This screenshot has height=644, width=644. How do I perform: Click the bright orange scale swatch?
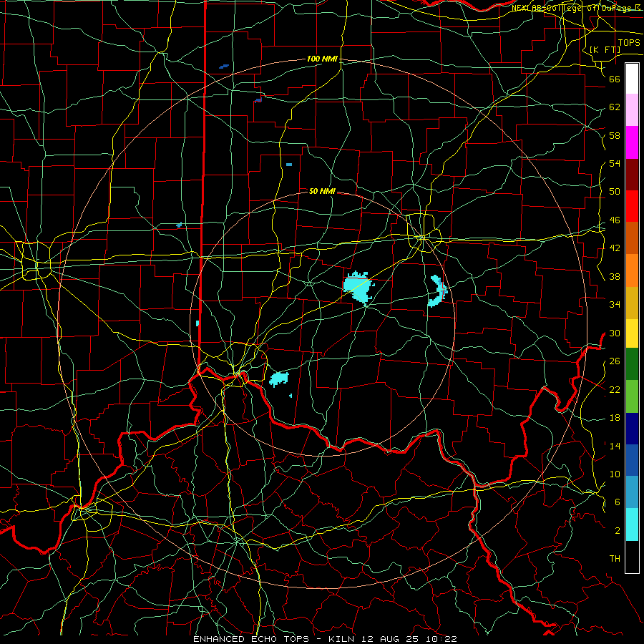coord(632,270)
